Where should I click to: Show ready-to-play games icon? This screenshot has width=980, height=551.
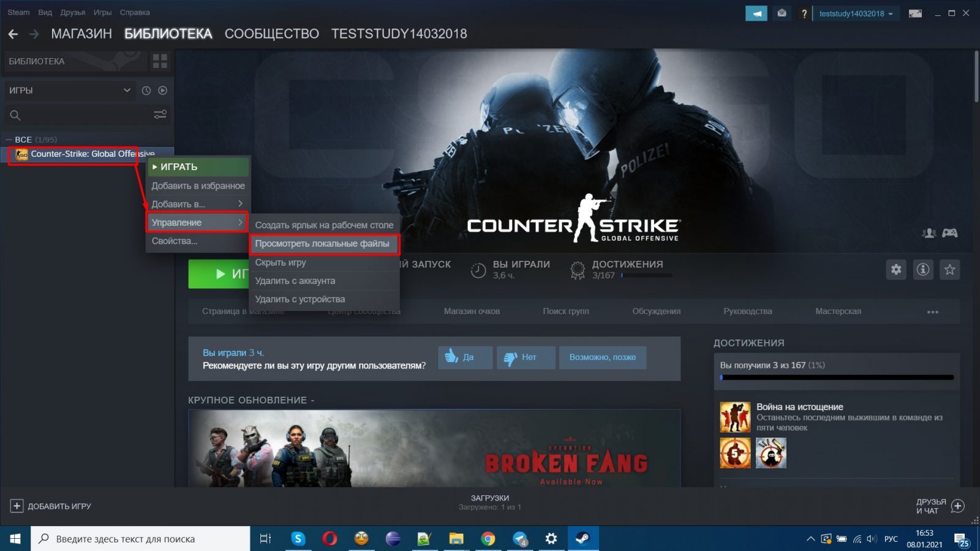point(162,91)
